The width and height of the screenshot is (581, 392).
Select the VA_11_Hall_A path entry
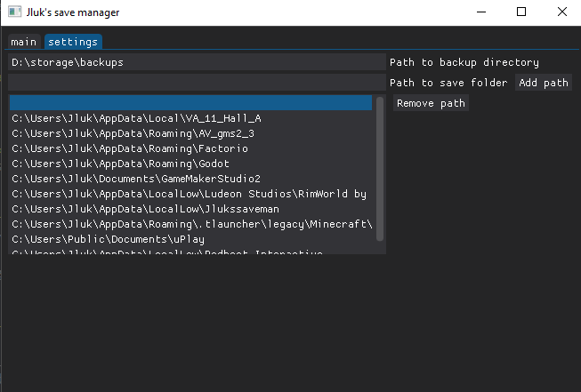pyautogui.click(x=190, y=118)
